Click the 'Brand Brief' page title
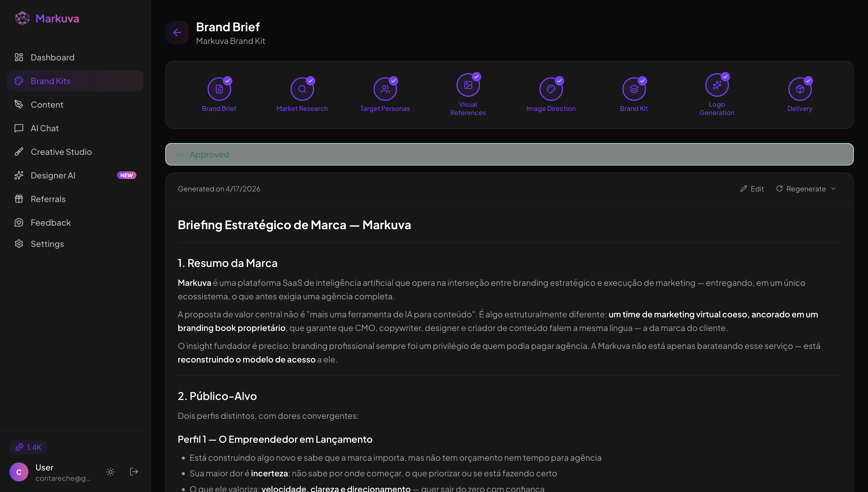The image size is (868, 492). (228, 27)
